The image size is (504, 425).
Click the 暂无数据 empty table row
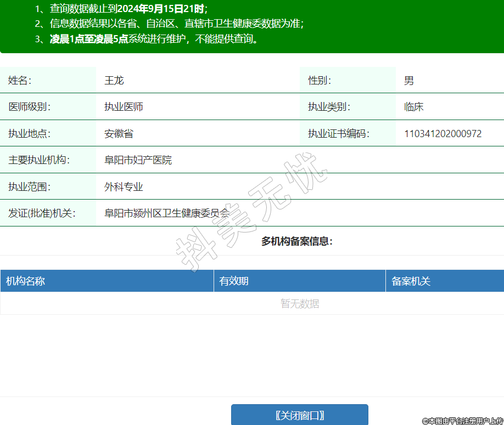[x=299, y=303]
